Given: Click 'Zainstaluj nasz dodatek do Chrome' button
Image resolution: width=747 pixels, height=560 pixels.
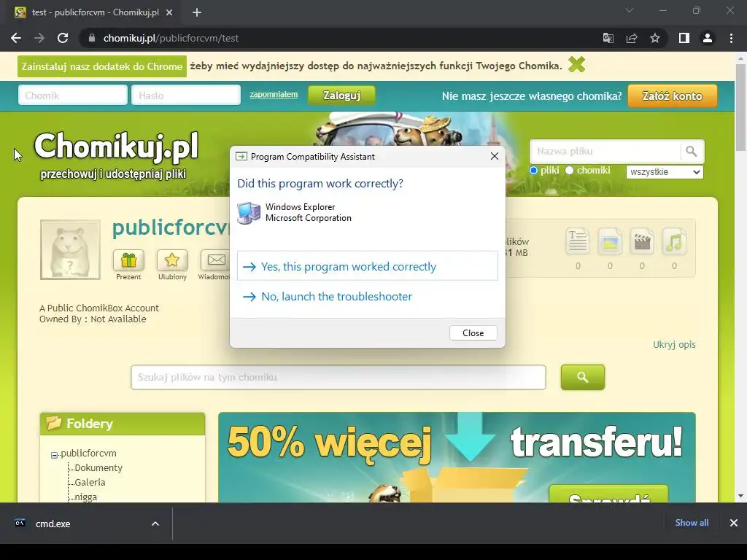Looking at the screenshot, I should 102,66.
